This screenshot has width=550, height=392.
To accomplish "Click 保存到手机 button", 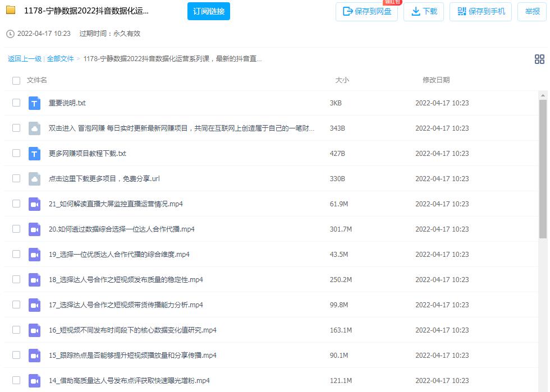I will click(480, 12).
